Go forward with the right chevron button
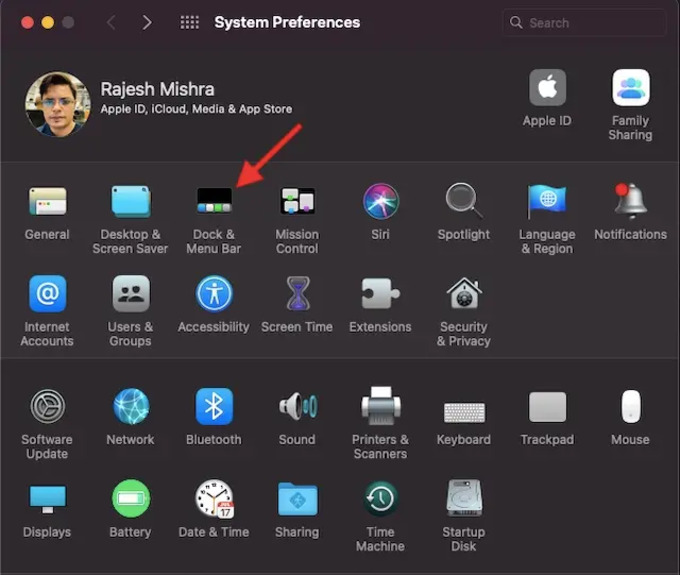Viewport: 680px width, 575px height. (147, 22)
